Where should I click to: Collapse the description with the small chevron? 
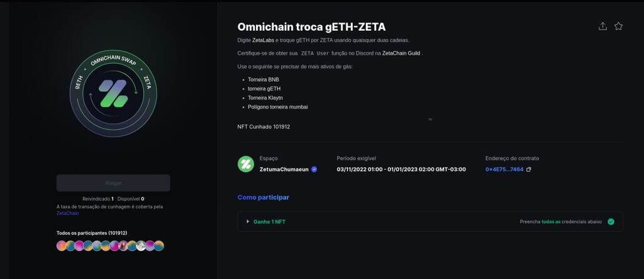pos(430,118)
